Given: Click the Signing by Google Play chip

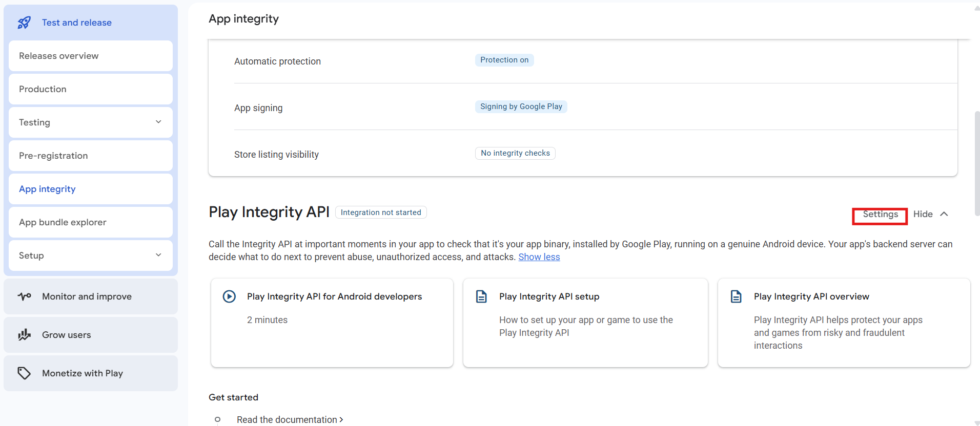Looking at the screenshot, I should point(521,106).
